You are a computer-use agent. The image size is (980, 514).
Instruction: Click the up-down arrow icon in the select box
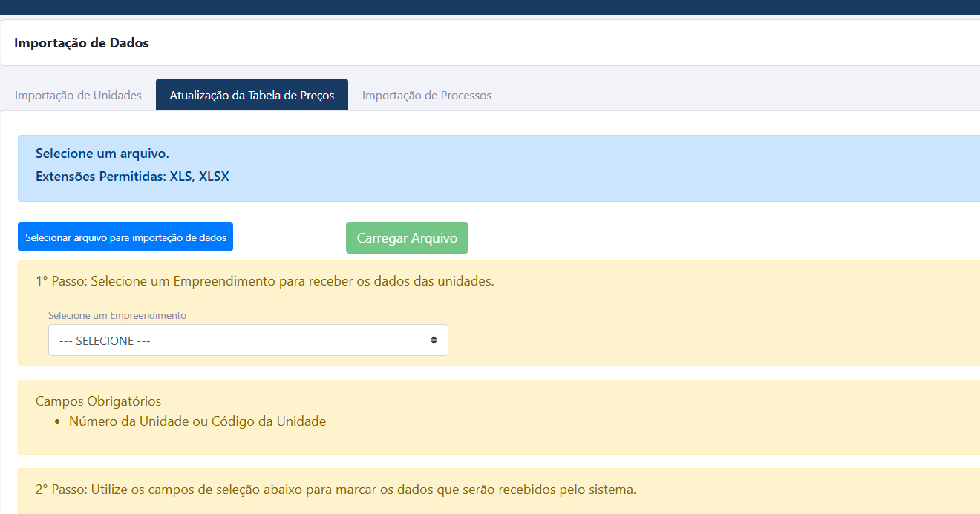434,340
